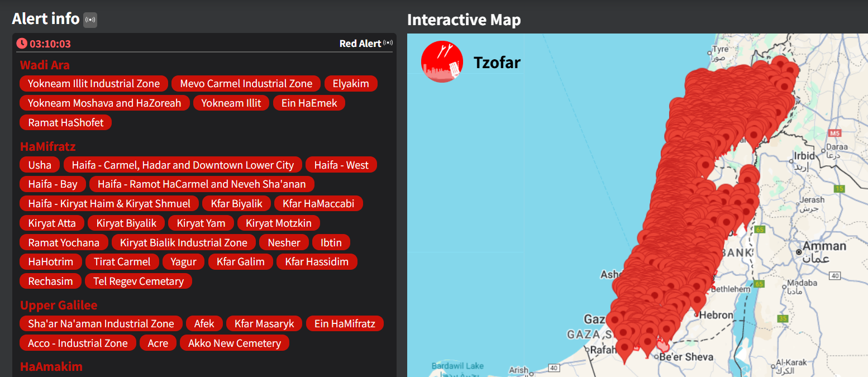
Task: Select the Haifa - West tag
Action: coord(341,165)
